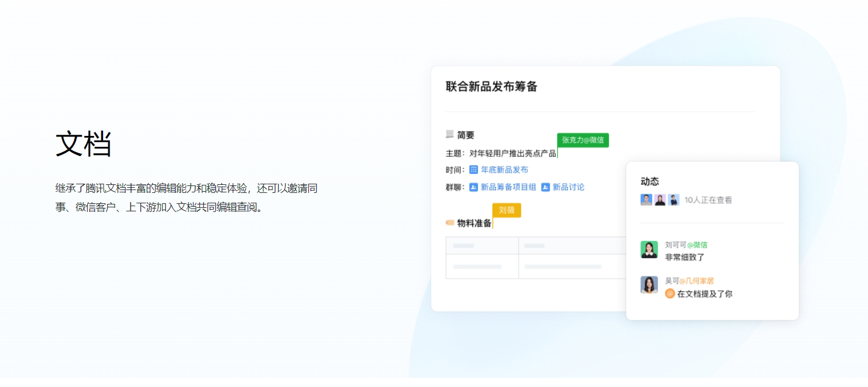Click the 物料准备 section heading
868x387 pixels.
pyautogui.click(x=475, y=223)
